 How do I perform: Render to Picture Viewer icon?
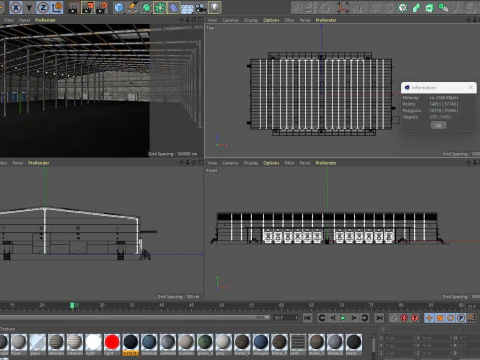click(x=88, y=7)
